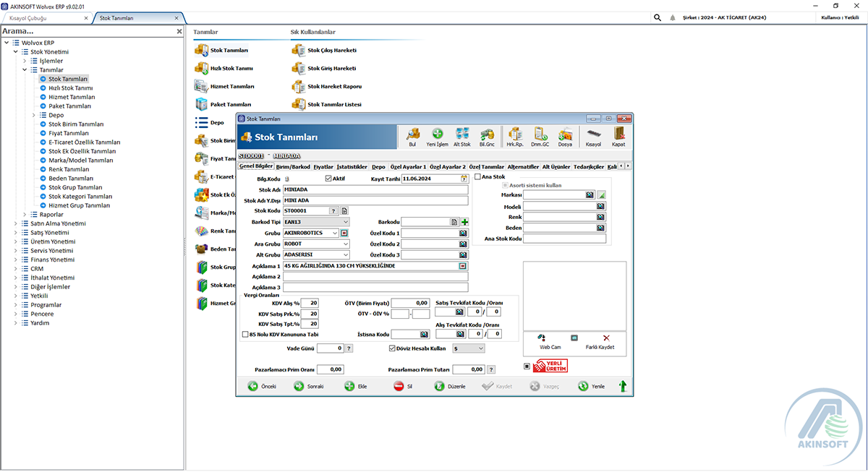The height and width of the screenshot is (472, 868).
Task: Adjust the Pazarlamacı Prim Oranı value
Action: pyautogui.click(x=331, y=369)
